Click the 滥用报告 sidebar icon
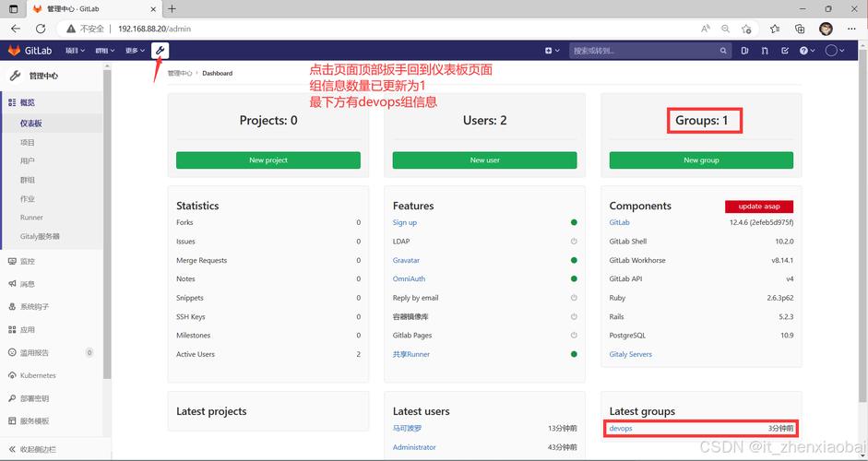 coord(12,352)
